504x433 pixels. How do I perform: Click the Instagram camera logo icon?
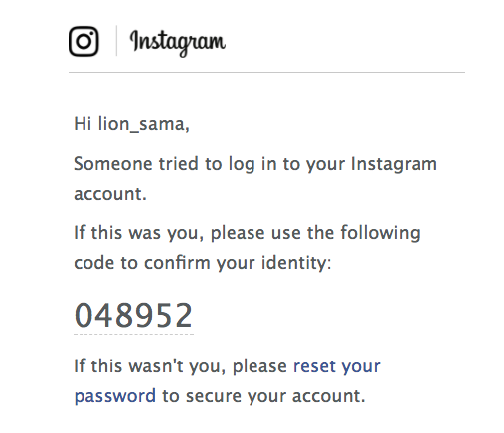coord(84,41)
